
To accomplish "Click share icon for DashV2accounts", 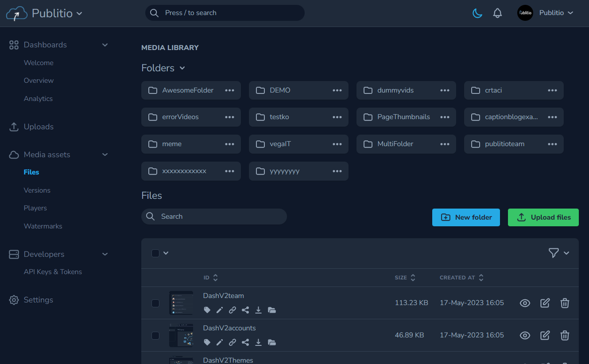I will point(245,342).
